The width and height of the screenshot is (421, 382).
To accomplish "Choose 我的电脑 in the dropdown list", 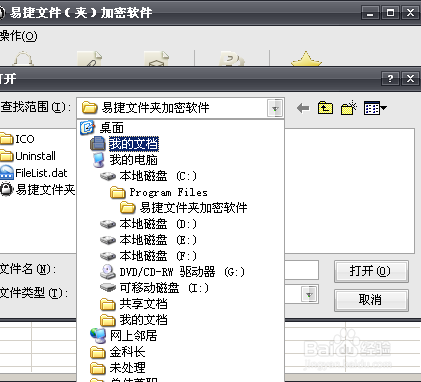I will point(124,160).
